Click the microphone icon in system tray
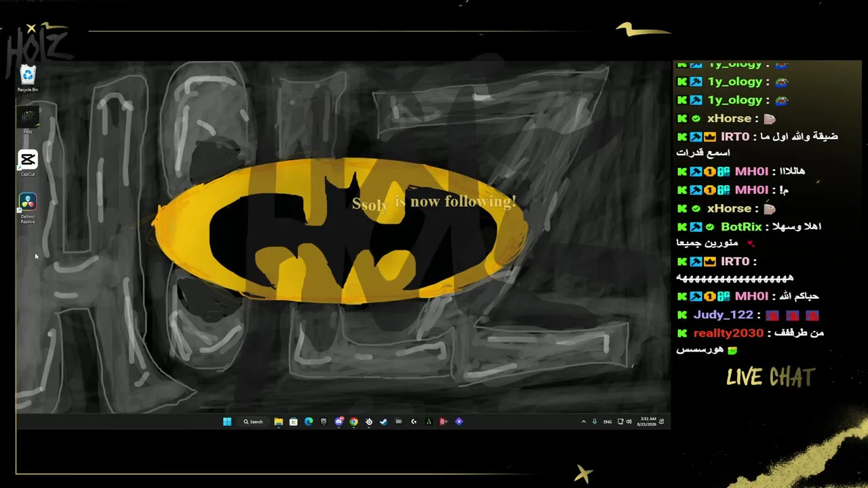The height and width of the screenshot is (488, 868). (x=595, y=422)
